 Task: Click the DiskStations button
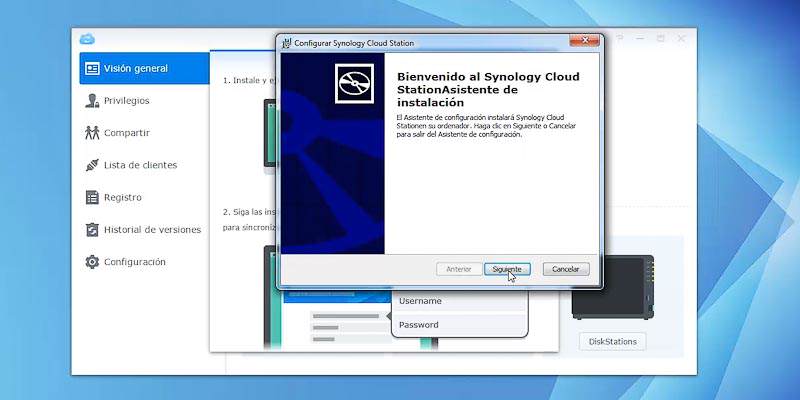(x=612, y=341)
